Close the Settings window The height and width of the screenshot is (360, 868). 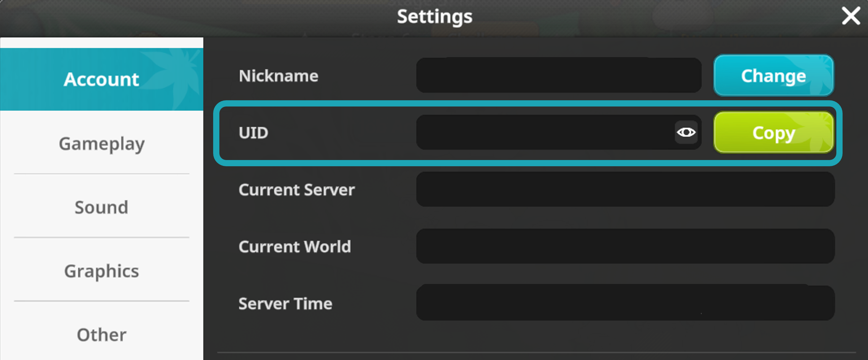tap(851, 16)
